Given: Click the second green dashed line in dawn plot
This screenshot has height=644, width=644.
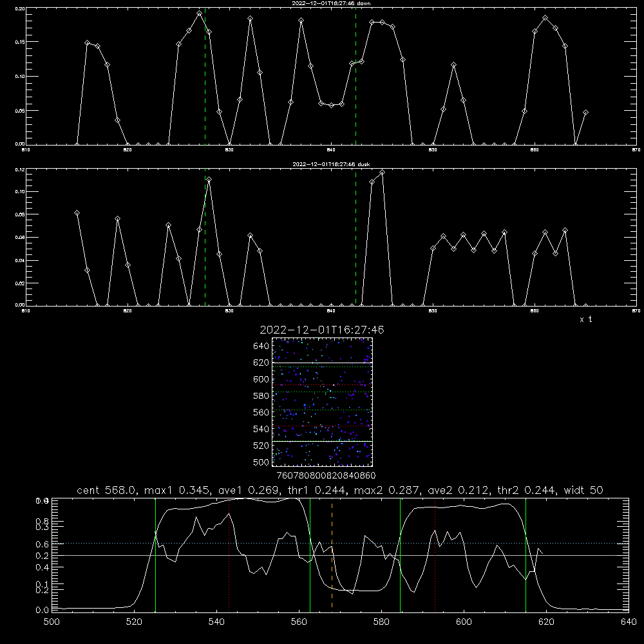Looking at the screenshot, I should click(x=355, y=77).
